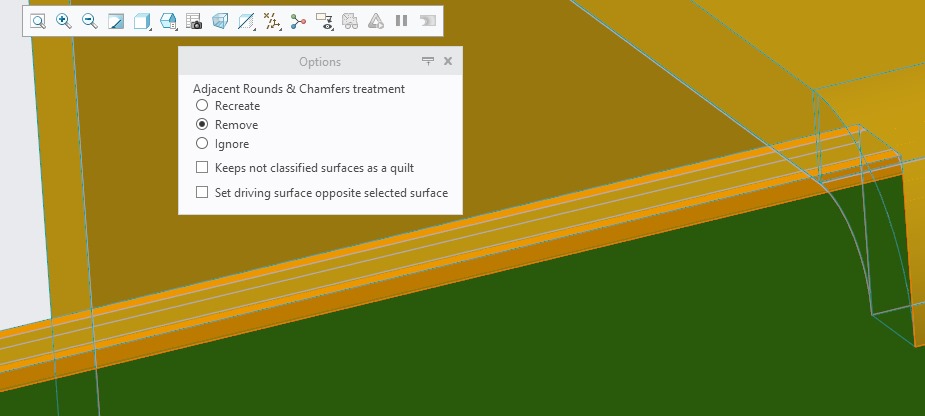Click the Refit view icon
The image size is (925, 416).
38,21
